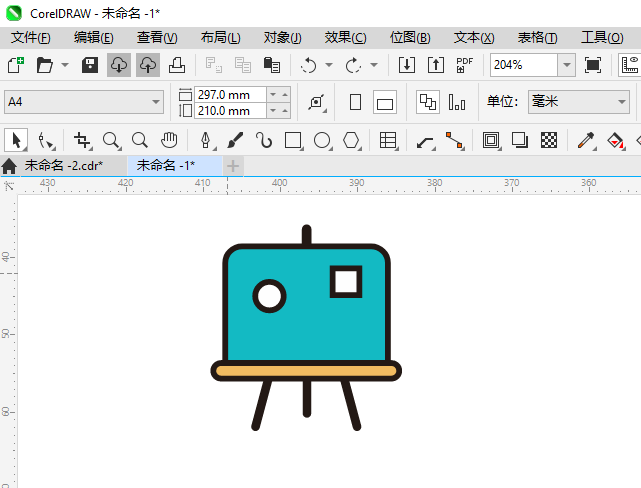Click the 204% zoom level field
Screen dimensions: 641x488
click(x=524, y=65)
